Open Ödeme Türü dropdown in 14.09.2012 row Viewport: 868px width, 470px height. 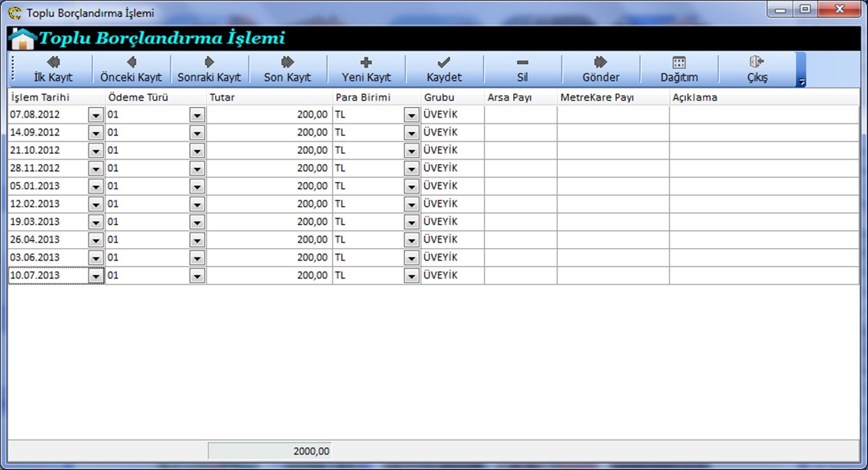pyautogui.click(x=197, y=133)
